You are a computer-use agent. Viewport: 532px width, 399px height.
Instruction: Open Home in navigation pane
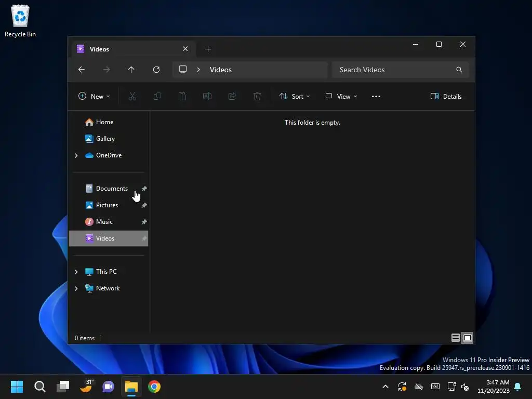tap(109, 122)
